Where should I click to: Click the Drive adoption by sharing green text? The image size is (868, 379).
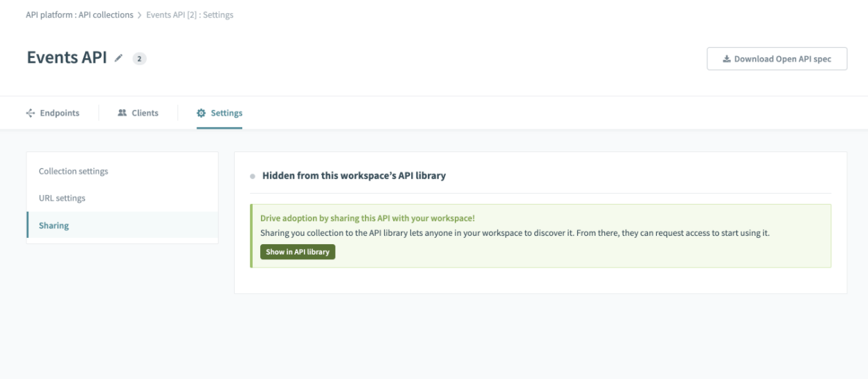(368, 218)
